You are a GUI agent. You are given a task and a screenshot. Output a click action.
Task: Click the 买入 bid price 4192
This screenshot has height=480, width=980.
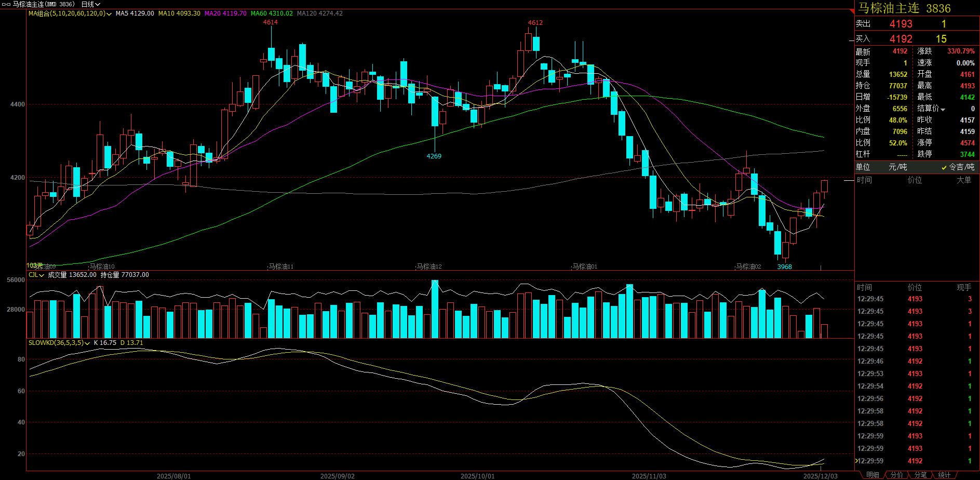901,39
